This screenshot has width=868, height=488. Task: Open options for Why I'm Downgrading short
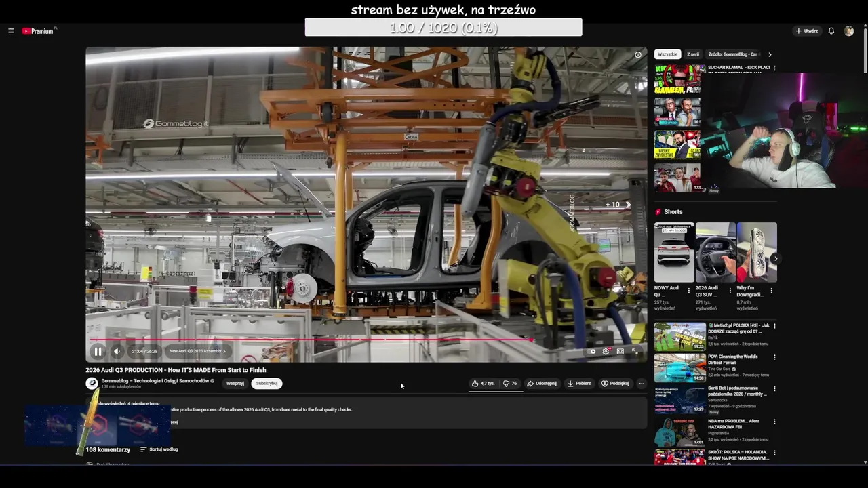click(x=771, y=291)
